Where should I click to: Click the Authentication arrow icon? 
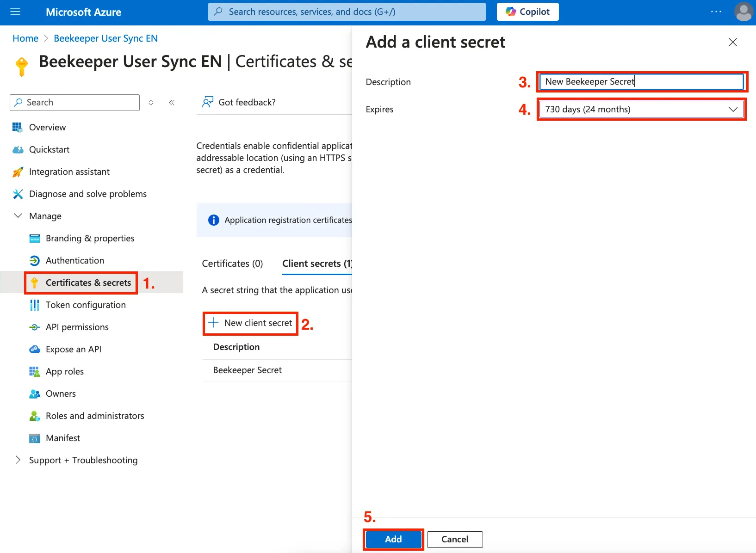tap(35, 261)
